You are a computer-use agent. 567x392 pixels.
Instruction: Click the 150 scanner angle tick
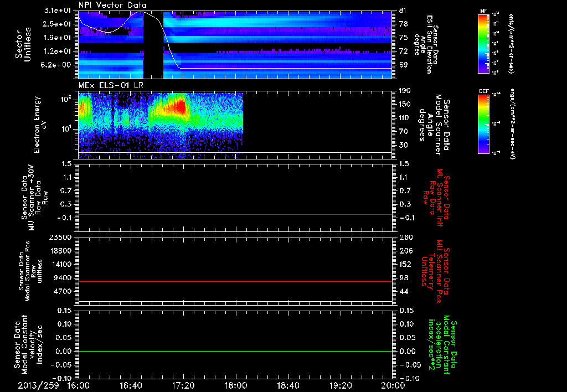[405, 104]
